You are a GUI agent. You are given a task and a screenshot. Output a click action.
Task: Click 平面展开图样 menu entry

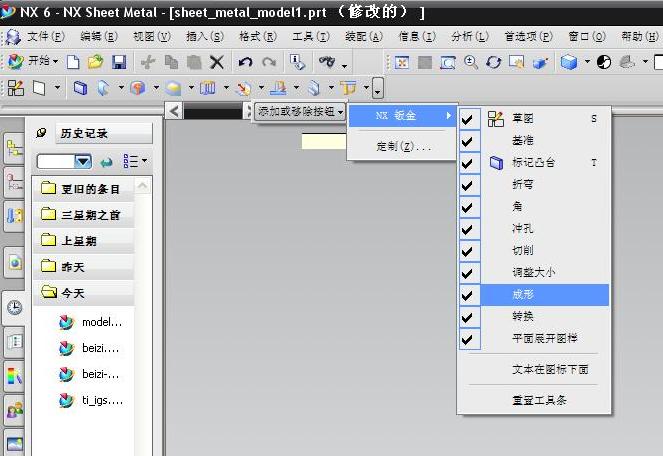[x=544, y=338]
